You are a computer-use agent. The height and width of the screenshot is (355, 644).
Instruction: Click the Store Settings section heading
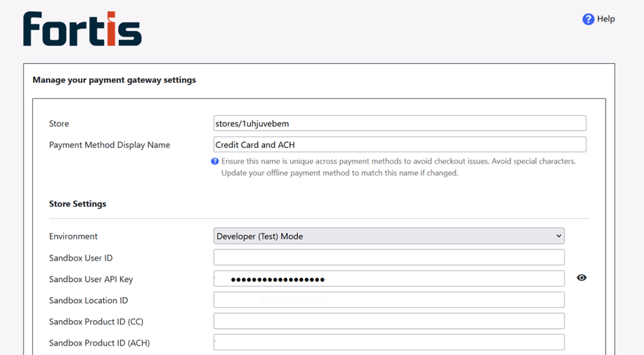point(78,204)
